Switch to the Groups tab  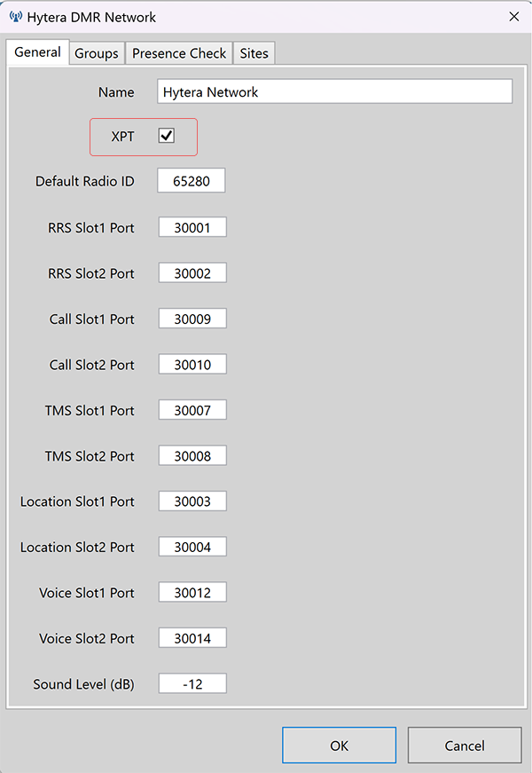(96, 53)
